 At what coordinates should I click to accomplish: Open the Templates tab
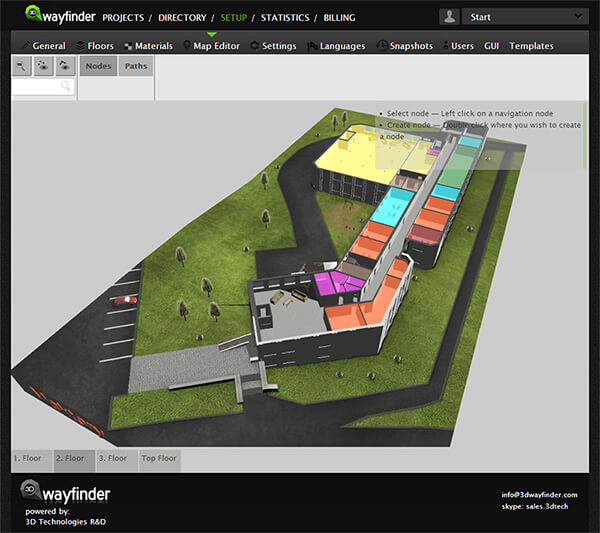click(x=531, y=46)
